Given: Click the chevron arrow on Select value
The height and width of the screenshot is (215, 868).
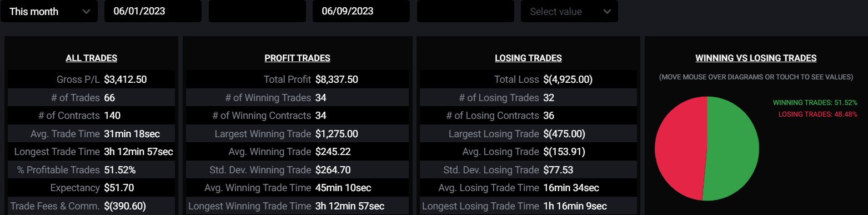Looking at the screenshot, I should (606, 12).
